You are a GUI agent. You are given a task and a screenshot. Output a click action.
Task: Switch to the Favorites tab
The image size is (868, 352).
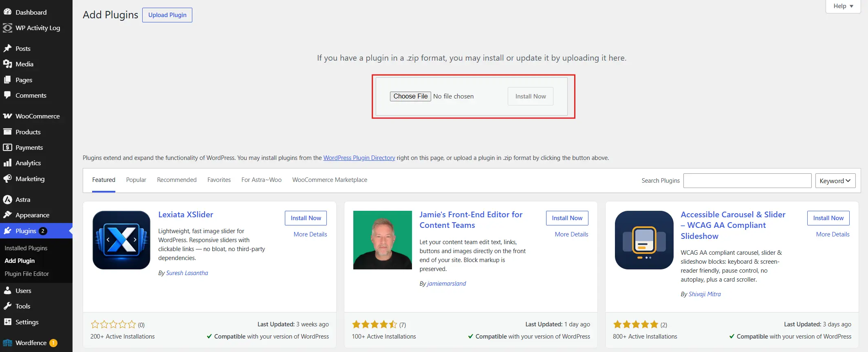pos(219,180)
